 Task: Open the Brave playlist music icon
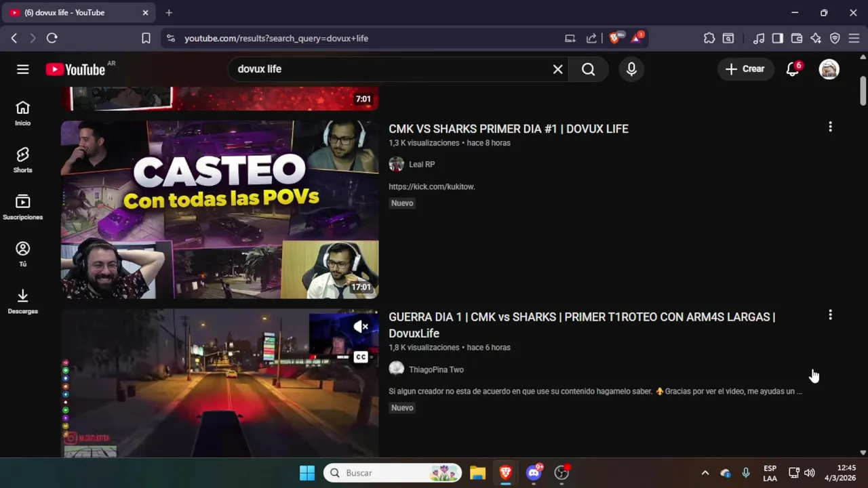pos(759,39)
